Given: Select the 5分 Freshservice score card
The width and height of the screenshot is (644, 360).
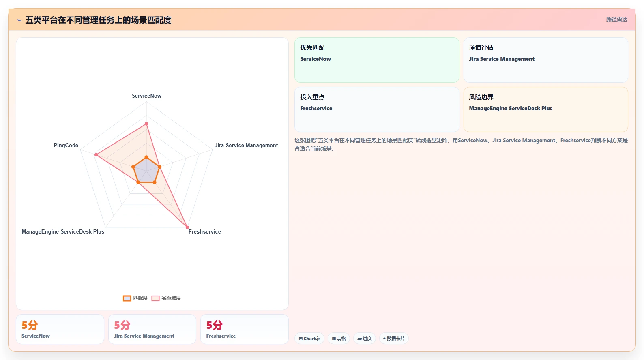Looking at the screenshot, I should 245,329.
